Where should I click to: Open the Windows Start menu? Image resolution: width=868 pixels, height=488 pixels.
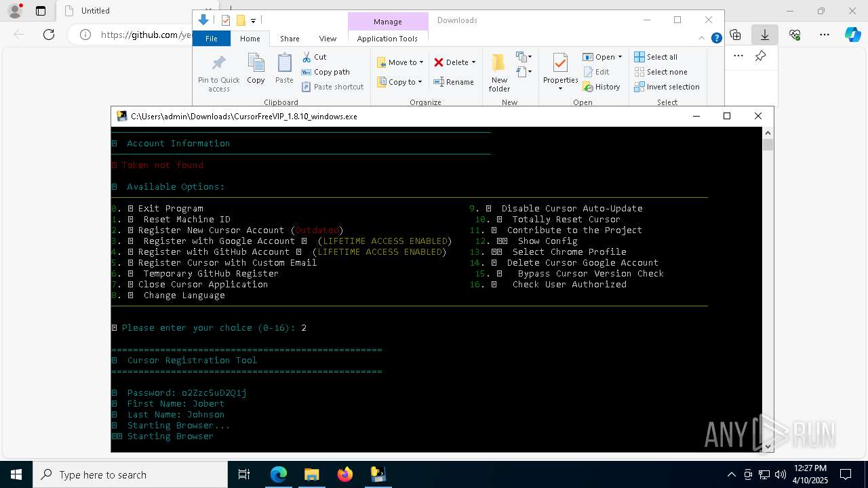tap(16, 474)
